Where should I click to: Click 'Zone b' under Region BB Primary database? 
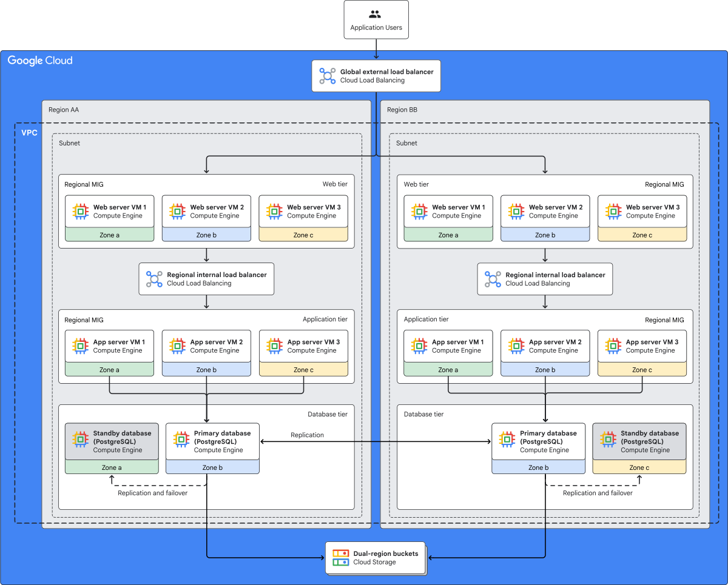(539, 467)
